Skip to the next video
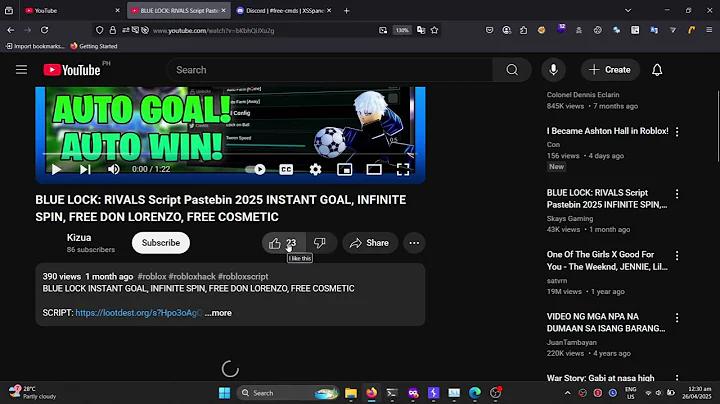This screenshot has width=720, height=404. (85, 169)
